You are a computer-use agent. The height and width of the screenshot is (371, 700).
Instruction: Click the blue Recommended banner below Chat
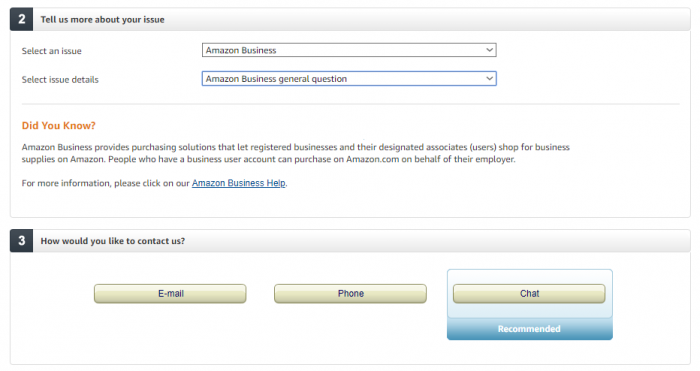point(529,329)
